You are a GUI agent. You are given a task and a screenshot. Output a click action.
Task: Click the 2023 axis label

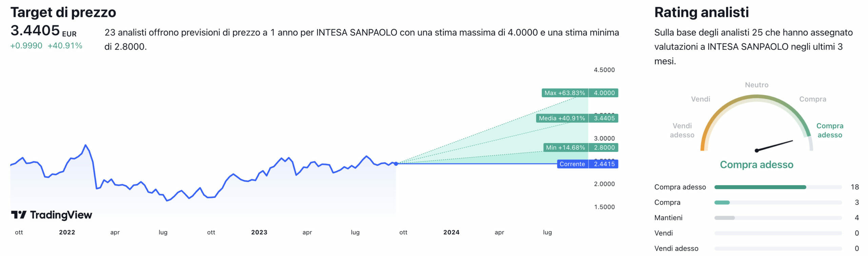coord(259,233)
